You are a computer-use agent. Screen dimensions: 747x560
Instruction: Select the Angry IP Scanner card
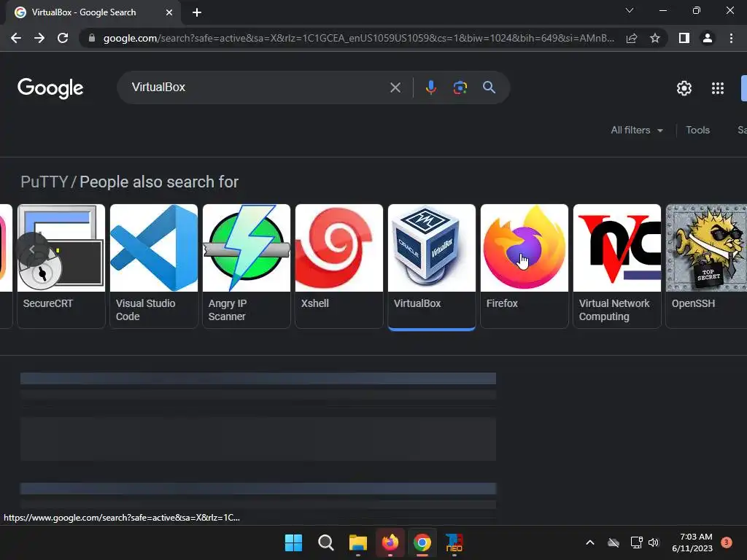[247, 266]
